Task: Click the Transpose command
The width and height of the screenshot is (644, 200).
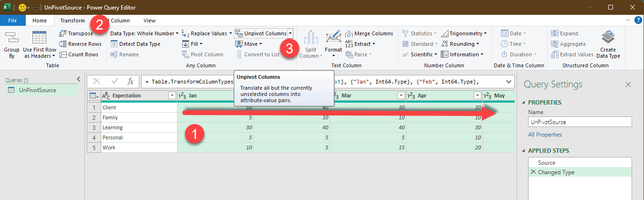Action: click(76, 33)
